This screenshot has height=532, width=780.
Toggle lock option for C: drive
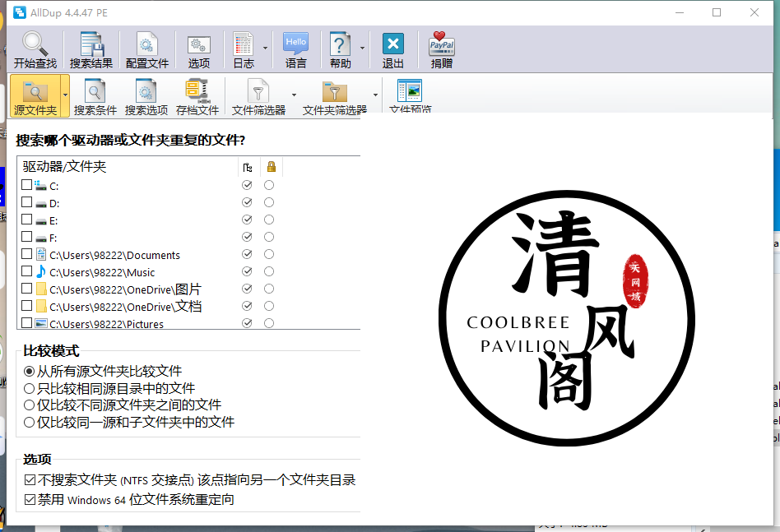(269, 185)
